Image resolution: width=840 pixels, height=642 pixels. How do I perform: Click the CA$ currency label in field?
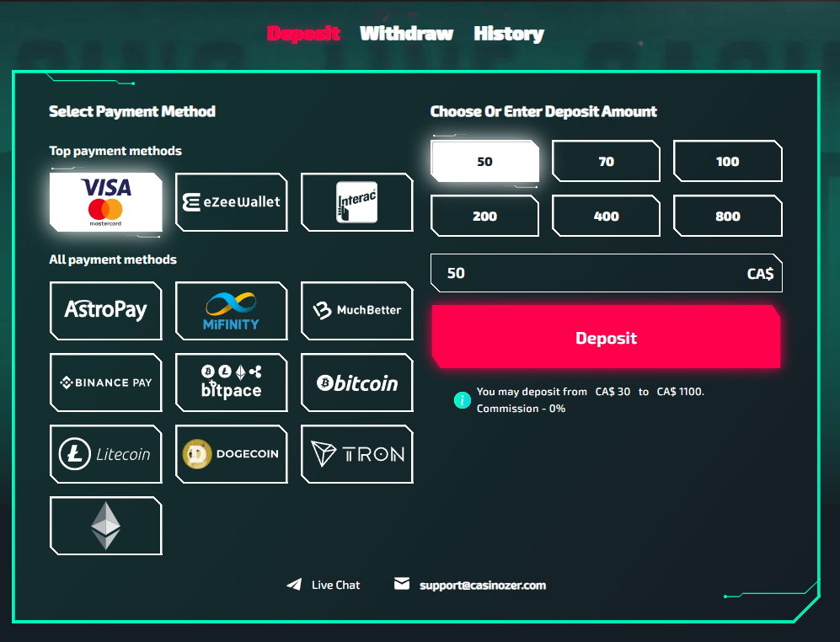[x=760, y=274]
